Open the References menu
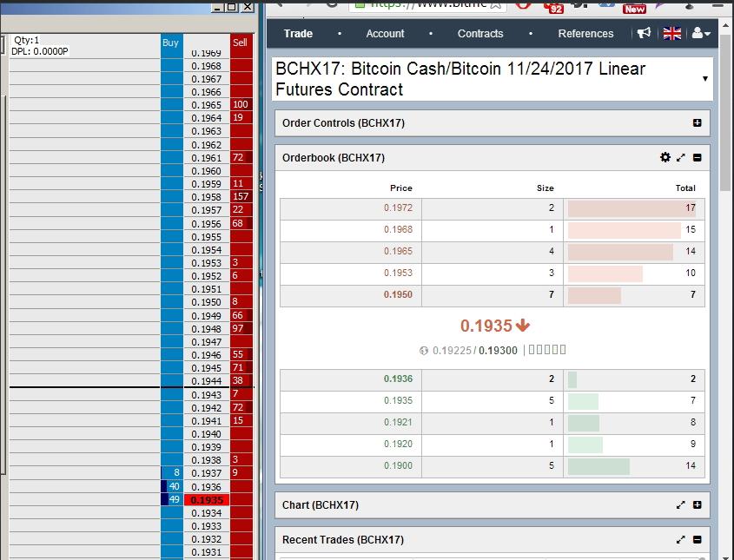 point(585,34)
